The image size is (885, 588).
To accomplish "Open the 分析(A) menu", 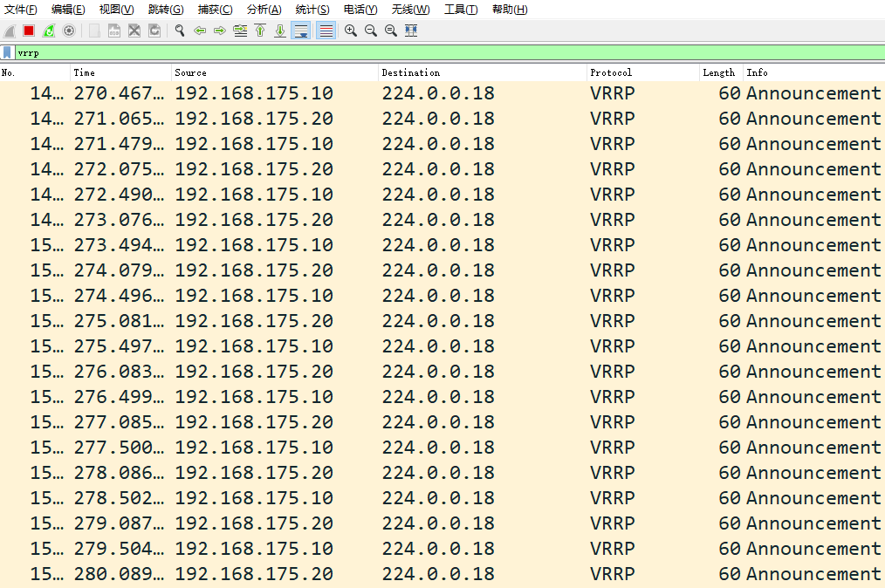I will pos(264,10).
